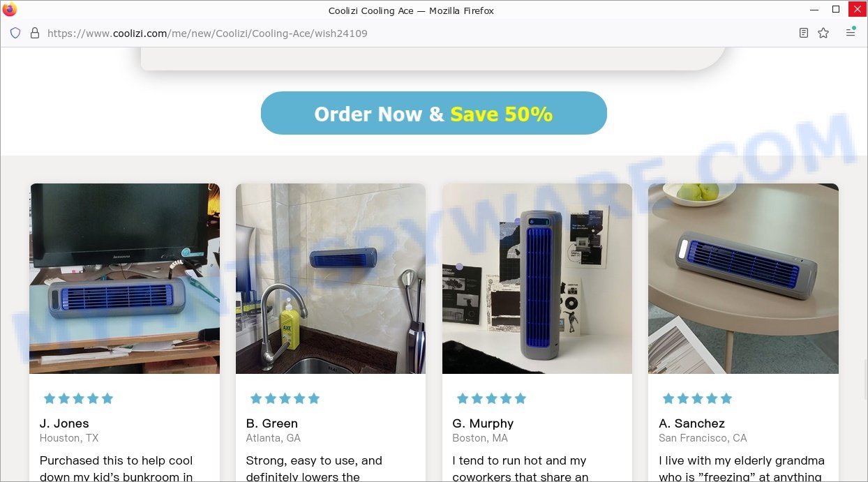Minimize the Firefox window
Image resolution: width=868 pixels, height=482 pixels.
coord(814,10)
